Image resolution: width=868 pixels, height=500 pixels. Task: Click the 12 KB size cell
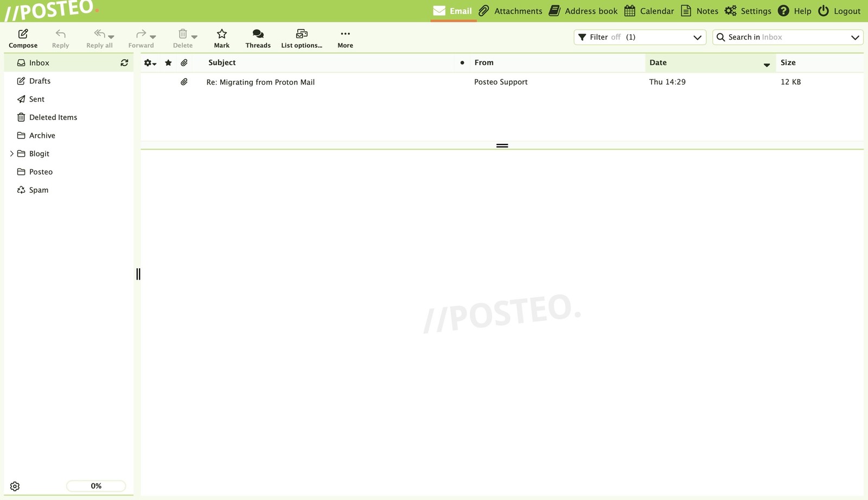pos(790,82)
